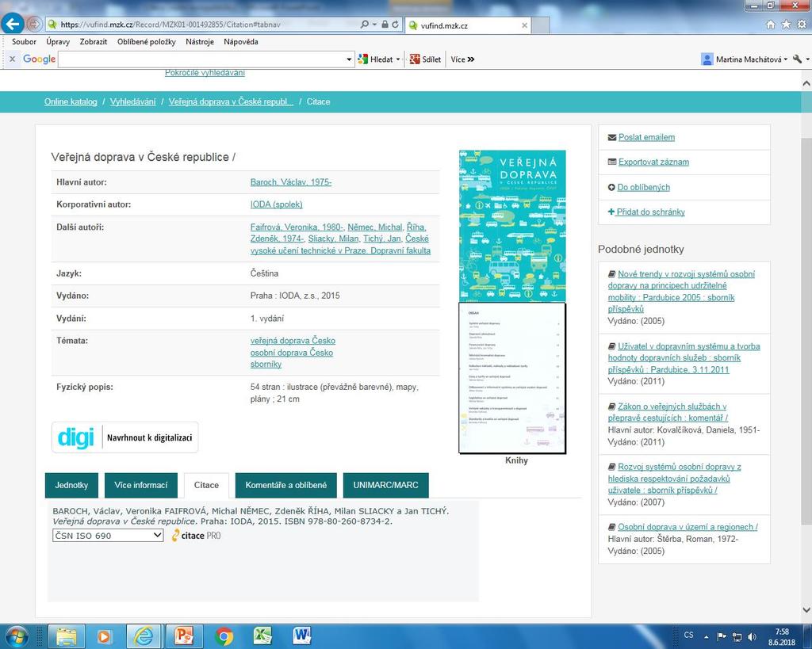This screenshot has width=812, height=649.
Task: Open the Úpravy menu
Action: [x=57, y=41]
